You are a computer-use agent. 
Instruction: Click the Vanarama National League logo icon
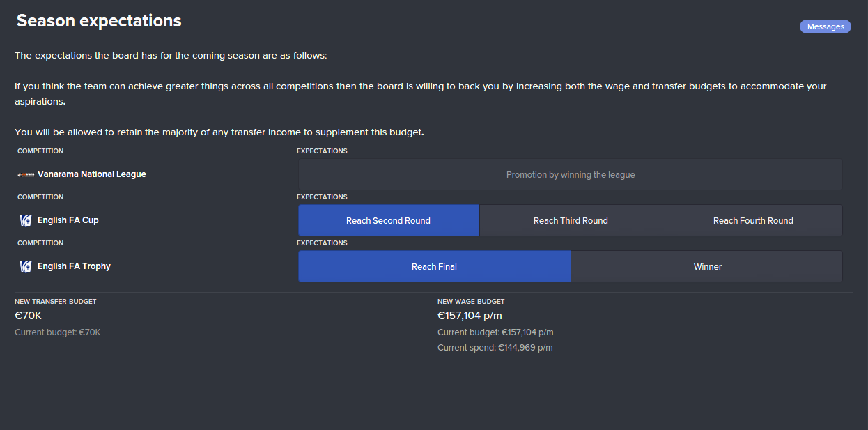click(x=26, y=174)
